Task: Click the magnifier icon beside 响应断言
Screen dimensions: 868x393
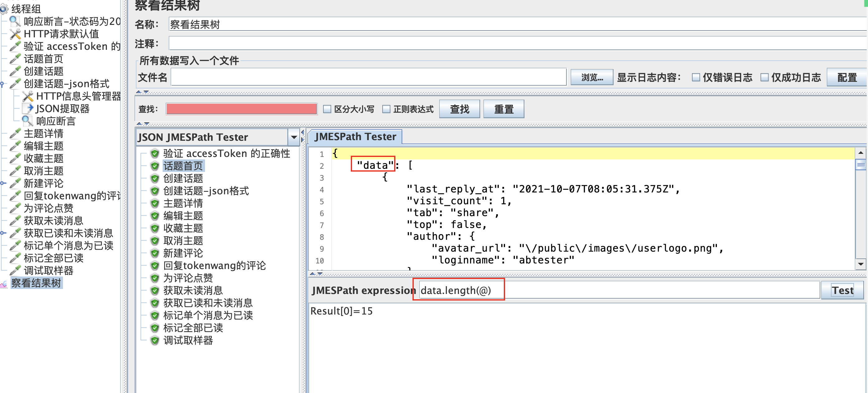Action: (27, 121)
